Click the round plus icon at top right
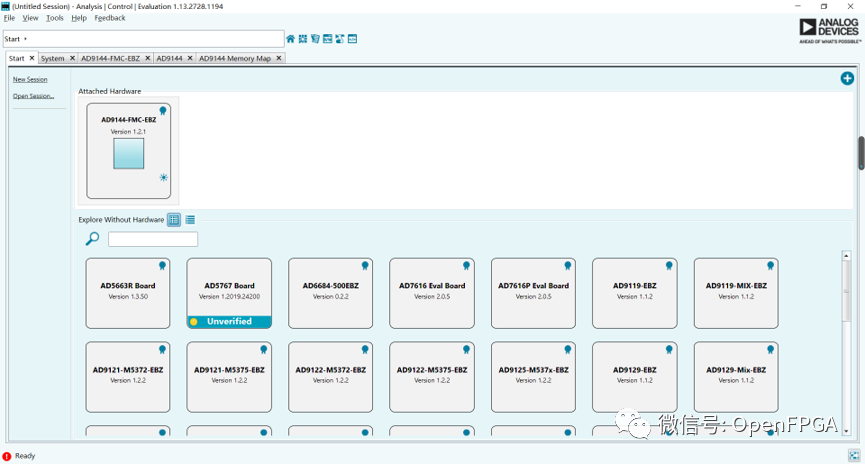This screenshot has height=464, width=865. (847, 78)
